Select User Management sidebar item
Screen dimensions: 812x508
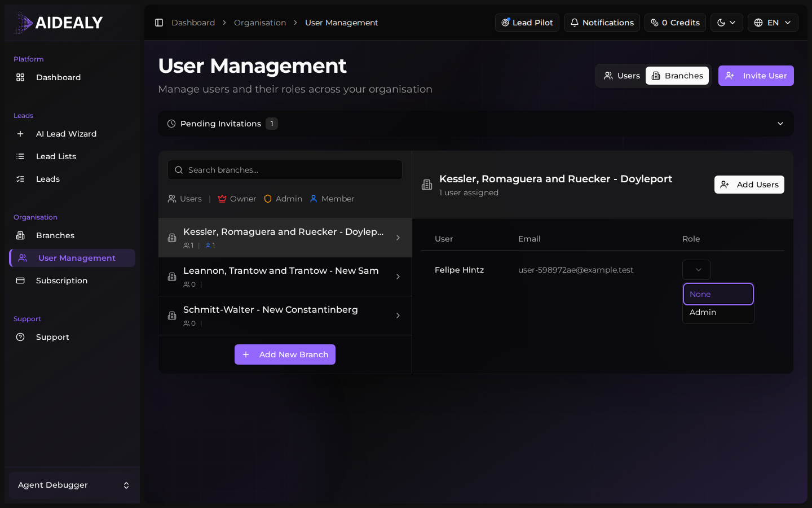click(72, 258)
